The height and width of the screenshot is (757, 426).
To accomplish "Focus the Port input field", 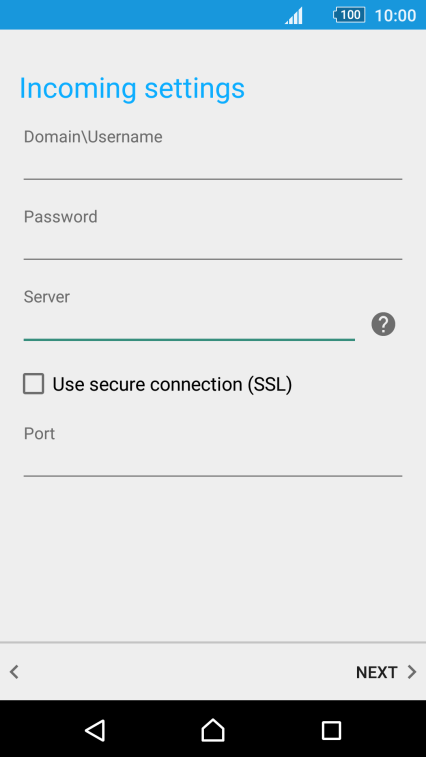I will tap(213, 462).
